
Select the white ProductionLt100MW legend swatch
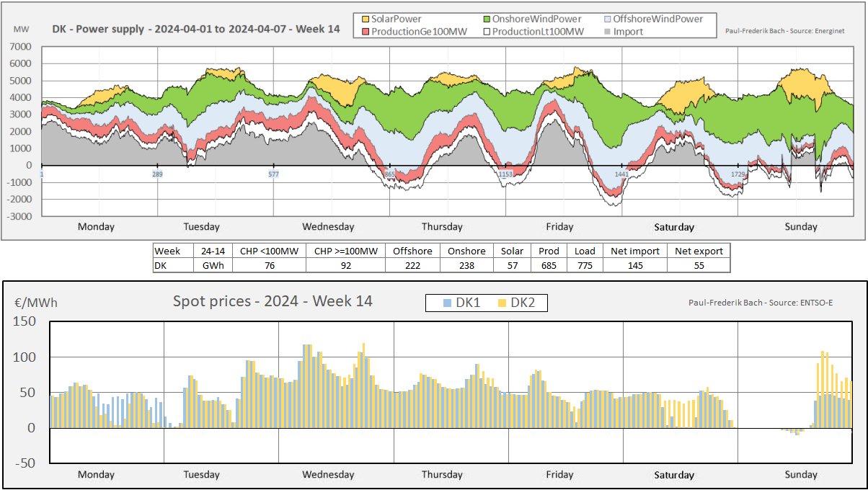pyautogui.click(x=486, y=32)
